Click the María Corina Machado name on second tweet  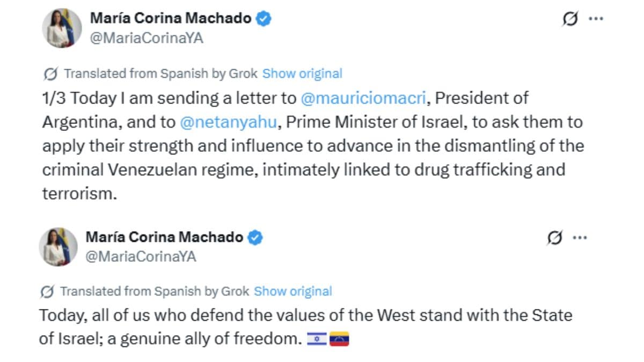pyautogui.click(x=164, y=237)
